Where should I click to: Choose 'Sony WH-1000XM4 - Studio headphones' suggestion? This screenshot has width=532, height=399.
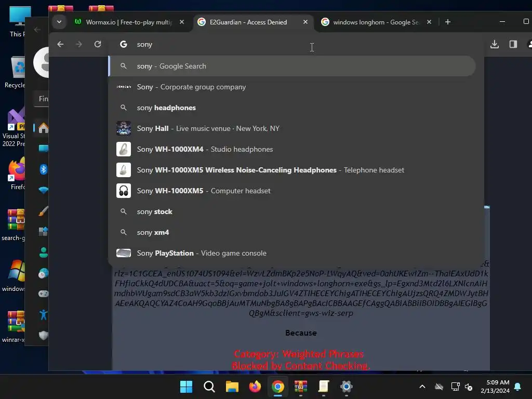click(292, 149)
